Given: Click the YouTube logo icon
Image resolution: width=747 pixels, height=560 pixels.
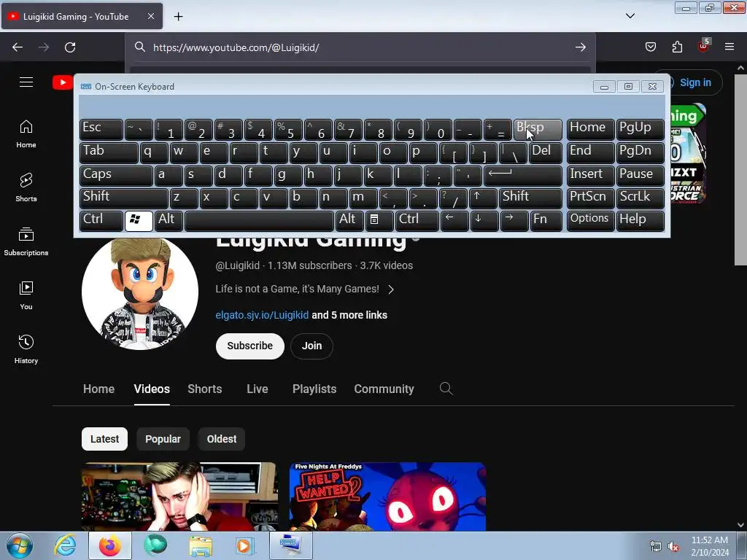Looking at the screenshot, I should [x=63, y=82].
